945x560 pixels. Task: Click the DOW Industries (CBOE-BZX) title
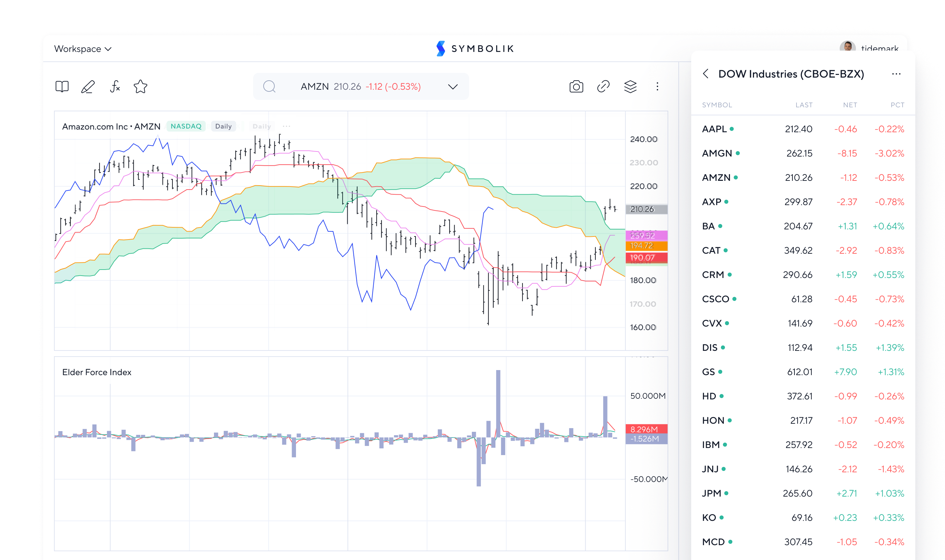tap(791, 74)
